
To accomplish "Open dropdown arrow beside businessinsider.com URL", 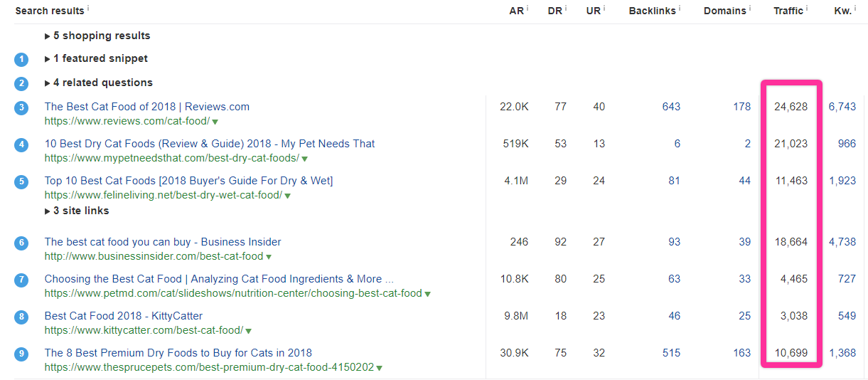I will (269, 257).
